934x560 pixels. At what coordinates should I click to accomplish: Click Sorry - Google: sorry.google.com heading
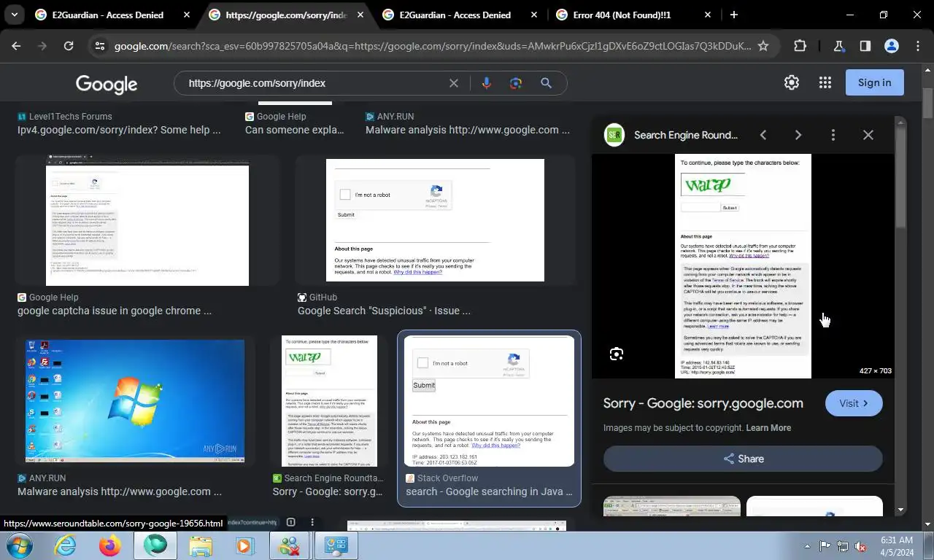[x=703, y=403]
